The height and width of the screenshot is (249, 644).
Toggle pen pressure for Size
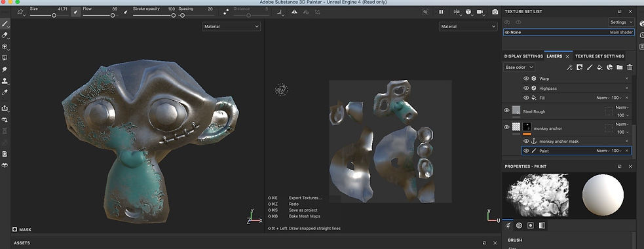(76, 12)
